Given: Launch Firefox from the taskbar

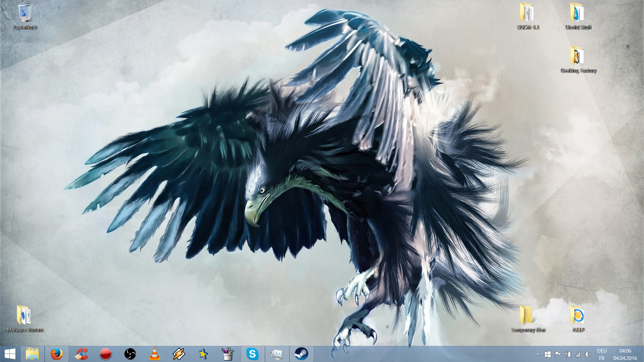Looking at the screenshot, I should [57, 354].
